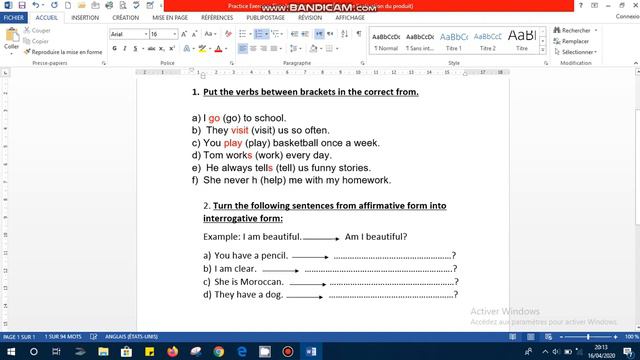Viewport: 640px width, 360px height.
Task: Apply bullet list formatting
Action: coord(242,34)
